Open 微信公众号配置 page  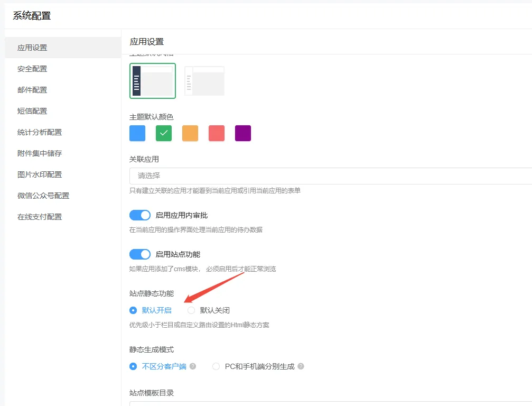[x=63, y=196]
